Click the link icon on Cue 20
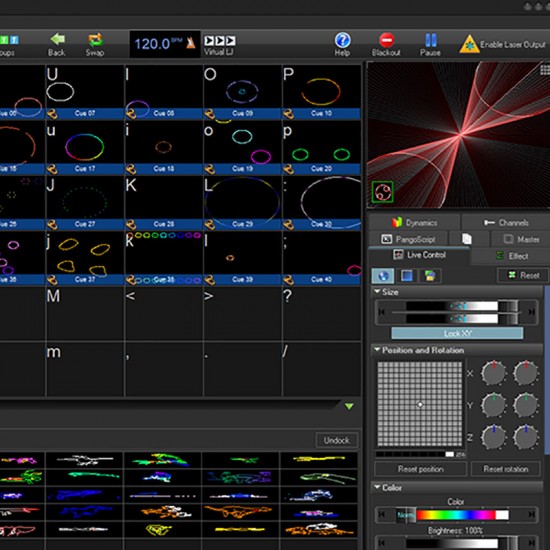The image size is (550, 550). (288, 169)
